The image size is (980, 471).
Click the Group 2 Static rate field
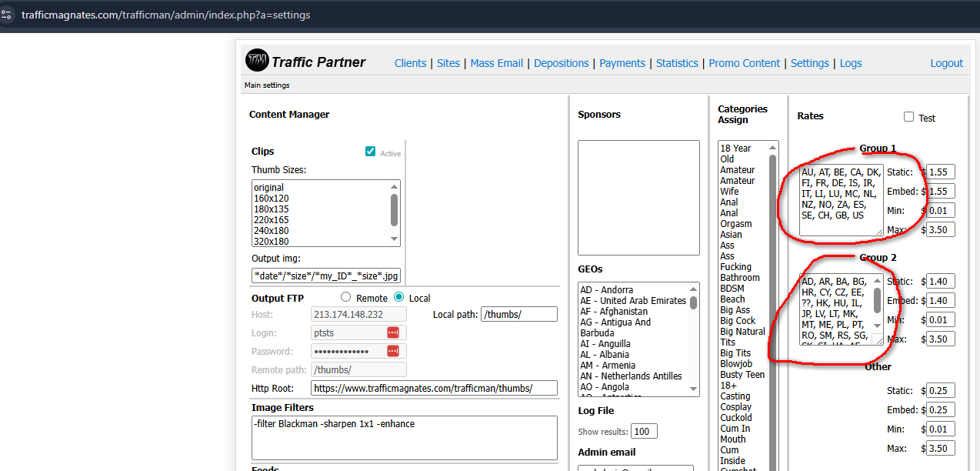(941, 281)
